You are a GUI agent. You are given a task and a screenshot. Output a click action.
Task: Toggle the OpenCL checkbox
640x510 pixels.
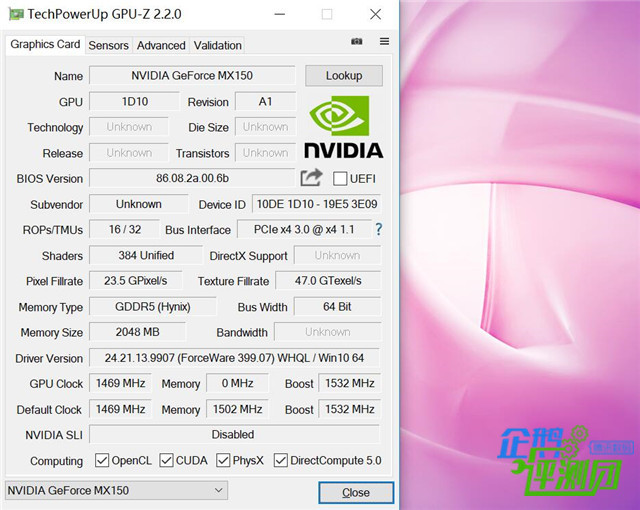(x=102, y=460)
